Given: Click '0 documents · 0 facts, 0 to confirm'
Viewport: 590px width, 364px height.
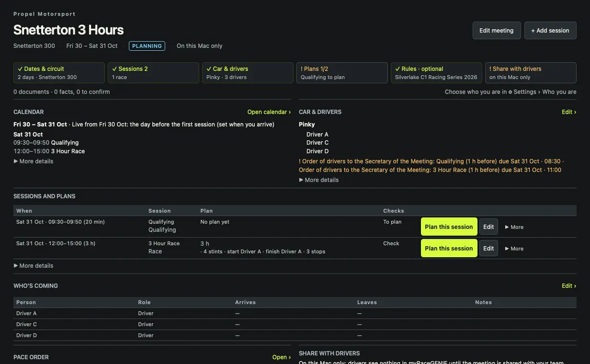Looking at the screenshot, I should [62, 92].
